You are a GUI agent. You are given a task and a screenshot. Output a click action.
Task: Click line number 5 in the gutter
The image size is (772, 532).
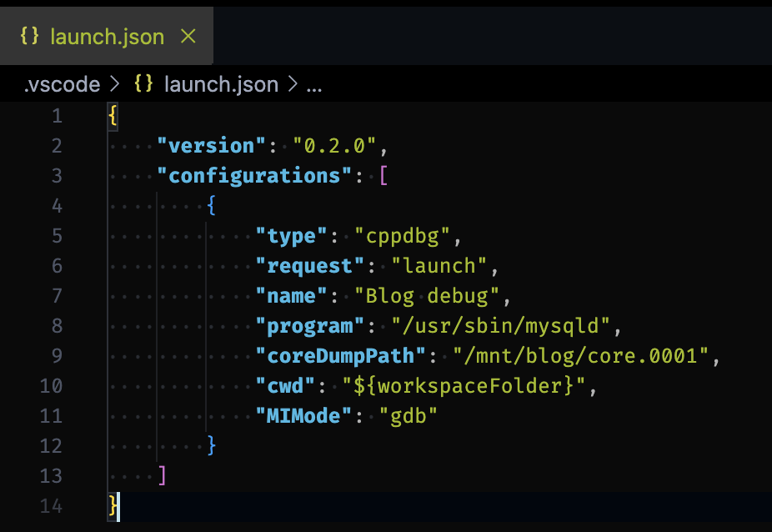coord(57,236)
